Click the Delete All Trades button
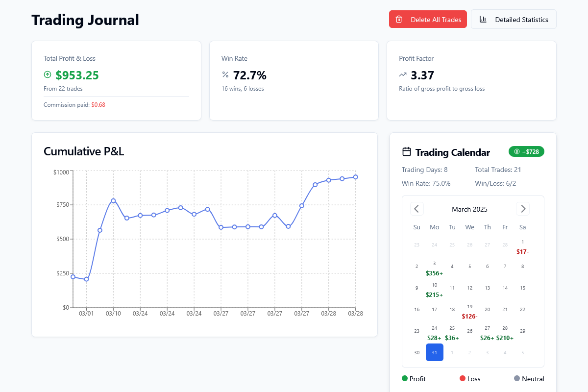 (428, 20)
